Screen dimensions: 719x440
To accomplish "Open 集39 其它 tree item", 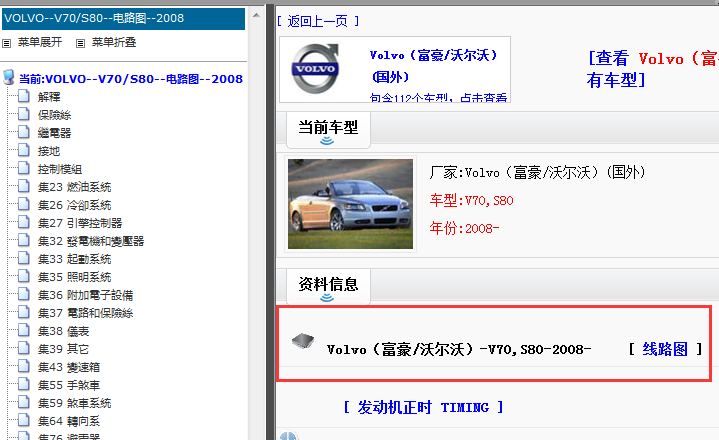I will click(64, 349).
